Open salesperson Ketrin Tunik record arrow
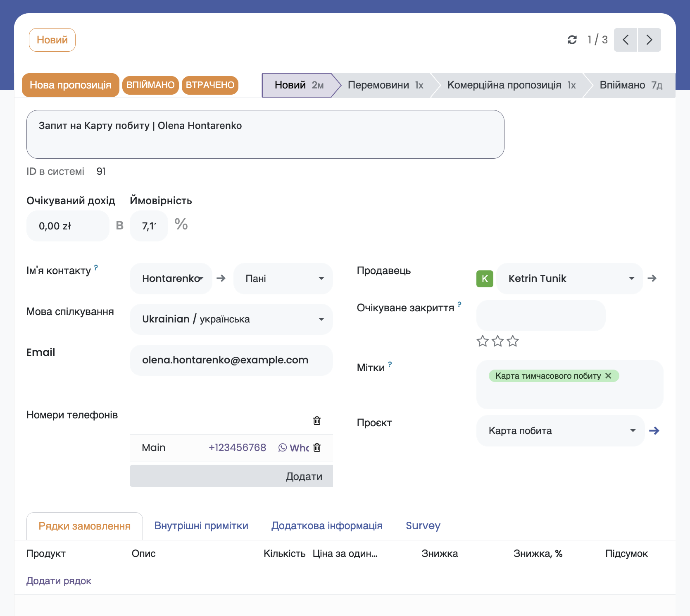The image size is (690, 616). [652, 278]
